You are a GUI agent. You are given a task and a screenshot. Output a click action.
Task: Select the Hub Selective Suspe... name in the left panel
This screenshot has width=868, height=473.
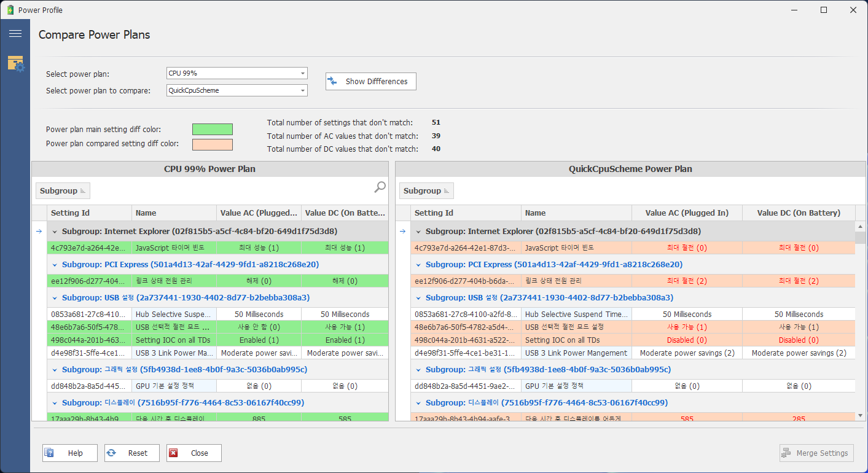174,314
